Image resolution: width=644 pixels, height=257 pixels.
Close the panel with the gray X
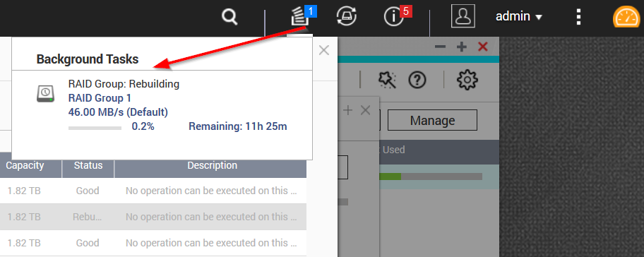click(324, 51)
